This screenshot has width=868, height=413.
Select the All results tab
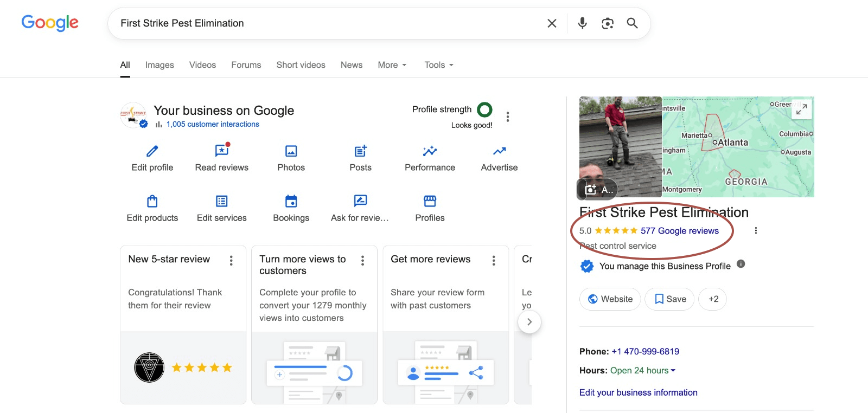pos(125,65)
